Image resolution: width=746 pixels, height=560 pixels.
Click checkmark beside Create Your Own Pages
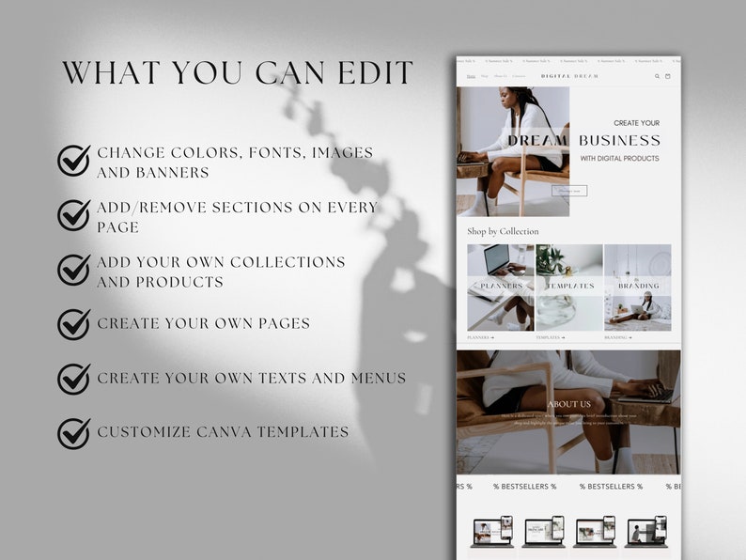pos(73,324)
